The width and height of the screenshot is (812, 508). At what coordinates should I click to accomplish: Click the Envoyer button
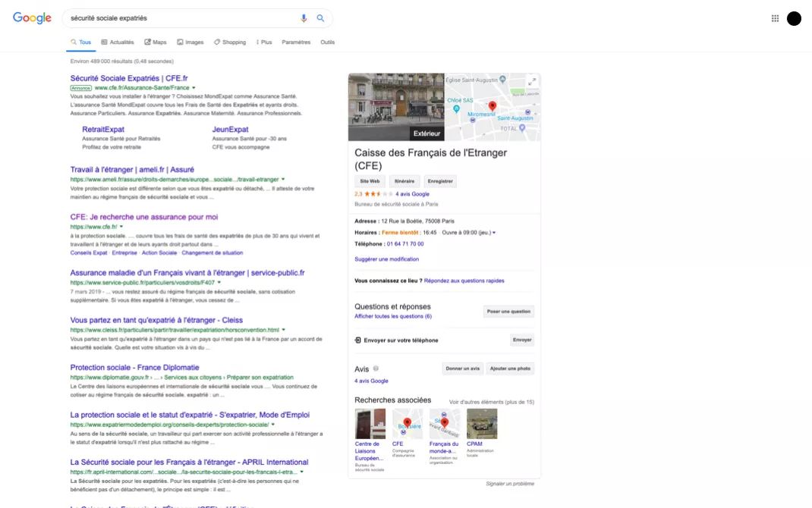[522, 340]
